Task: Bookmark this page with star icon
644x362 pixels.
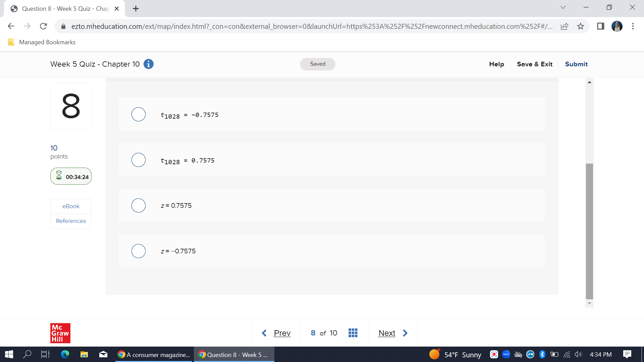Action: pos(581,26)
